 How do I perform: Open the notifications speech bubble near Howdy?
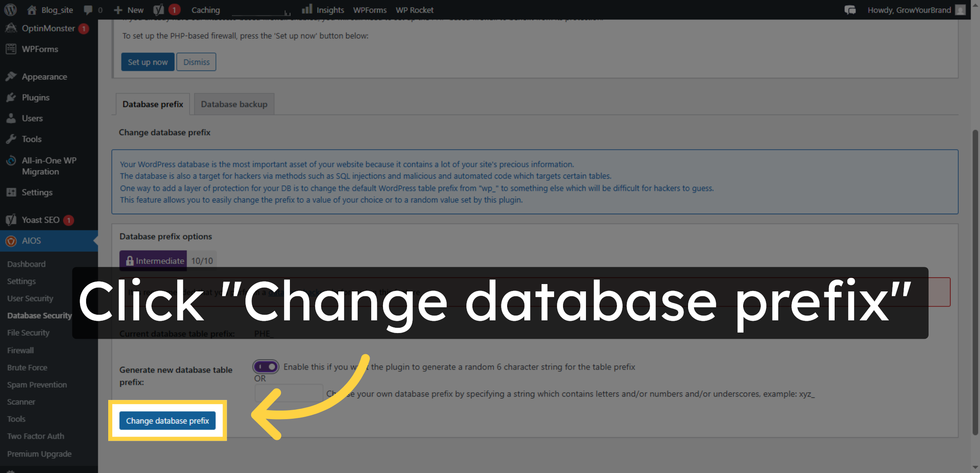coord(850,10)
